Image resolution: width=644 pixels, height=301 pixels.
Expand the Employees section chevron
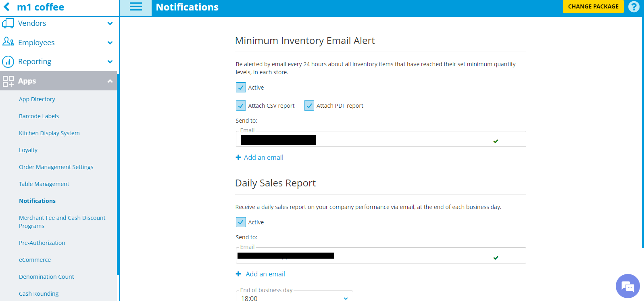point(110,43)
